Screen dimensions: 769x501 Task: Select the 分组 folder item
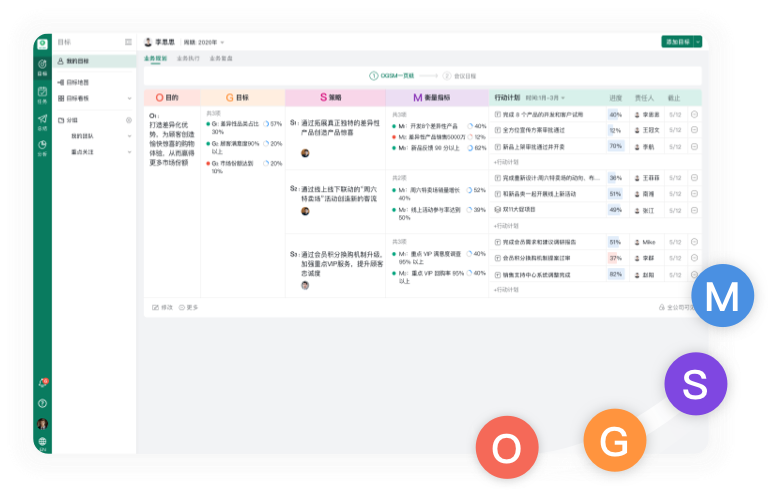click(68, 120)
